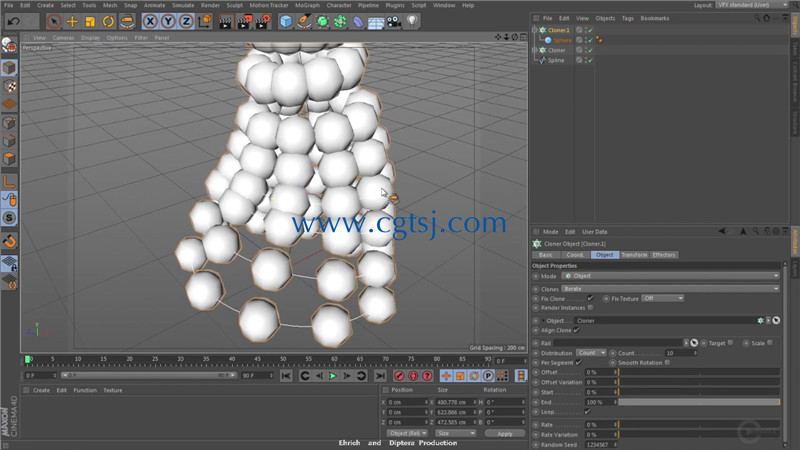The image size is (800, 450).
Task: Switch to the Effectors tab
Action: (x=664, y=255)
